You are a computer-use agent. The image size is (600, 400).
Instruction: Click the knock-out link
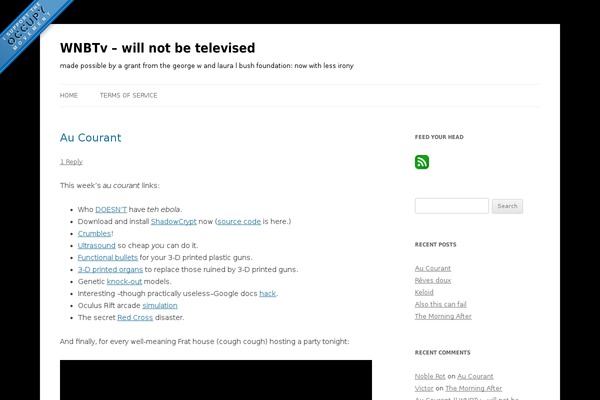click(x=124, y=281)
